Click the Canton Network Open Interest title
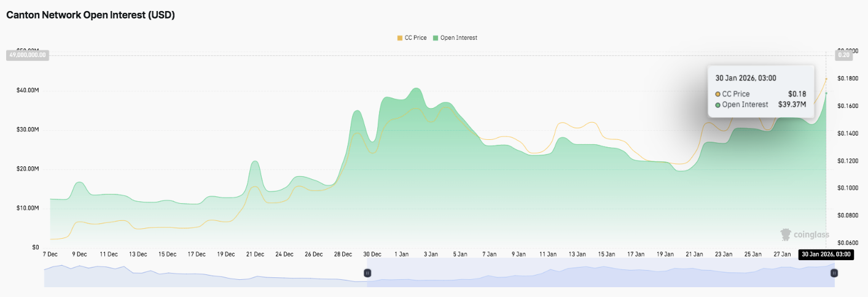The height and width of the screenshot is (297, 868). (x=91, y=15)
